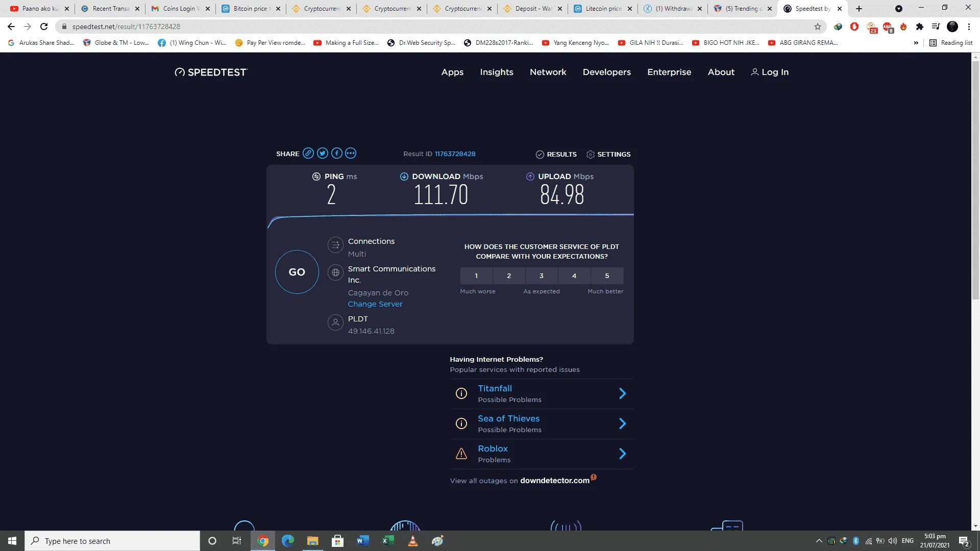Share the result on Twitter
Screen dimensions: 980x551
[x=323, y=153]
